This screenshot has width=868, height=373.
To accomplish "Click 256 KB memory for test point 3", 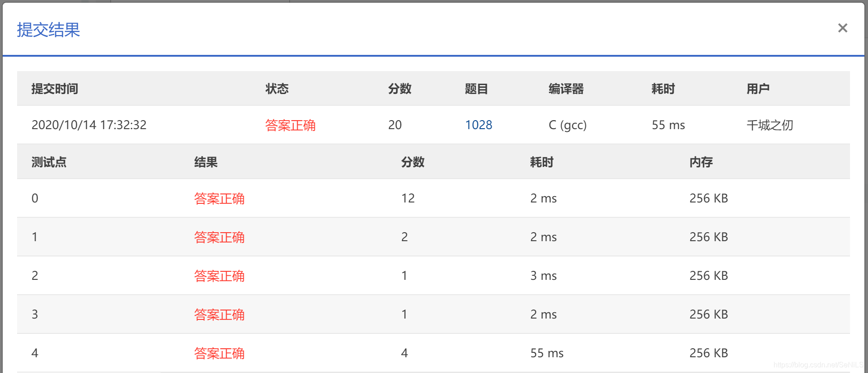I will 709,314.
